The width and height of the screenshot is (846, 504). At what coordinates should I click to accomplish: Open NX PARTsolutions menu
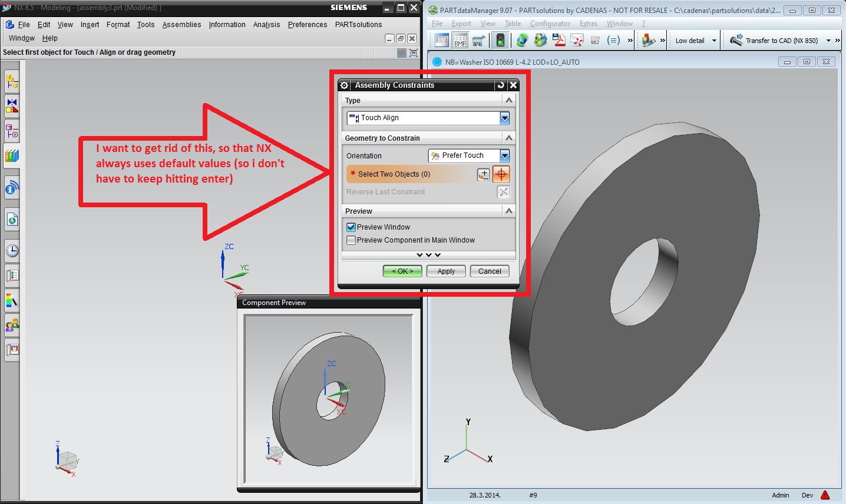pos(358,25)
